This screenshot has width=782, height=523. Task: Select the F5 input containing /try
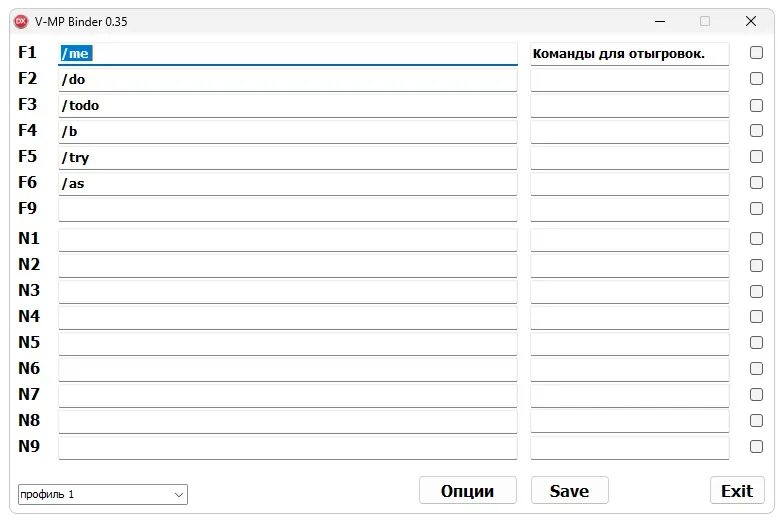coord(288,157)
